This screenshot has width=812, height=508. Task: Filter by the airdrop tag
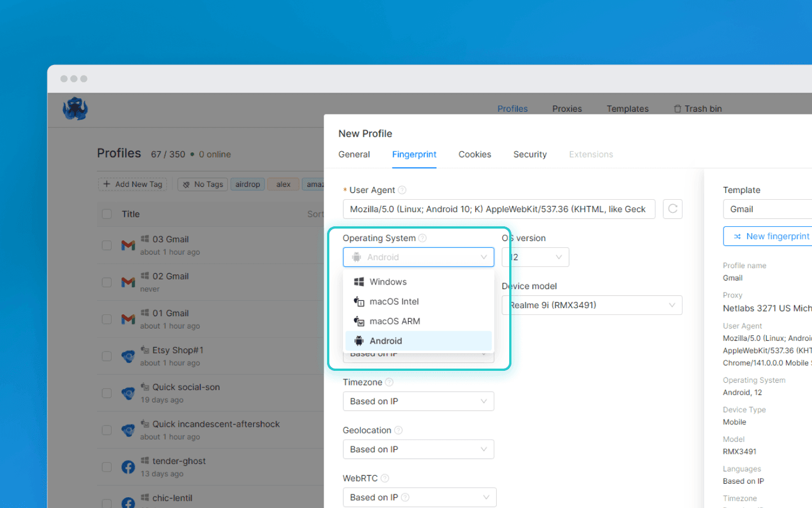click(248, 184)
